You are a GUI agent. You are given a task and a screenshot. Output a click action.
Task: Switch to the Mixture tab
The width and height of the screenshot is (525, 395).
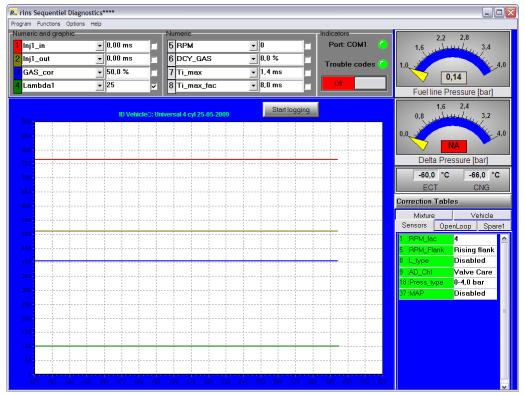[424, 215]
